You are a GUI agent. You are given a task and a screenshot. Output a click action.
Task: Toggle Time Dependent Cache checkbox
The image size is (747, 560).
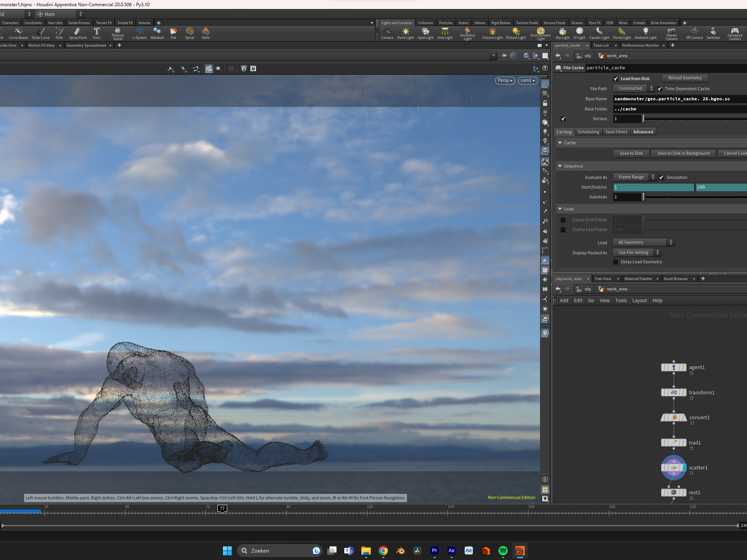tap(660, 89)
